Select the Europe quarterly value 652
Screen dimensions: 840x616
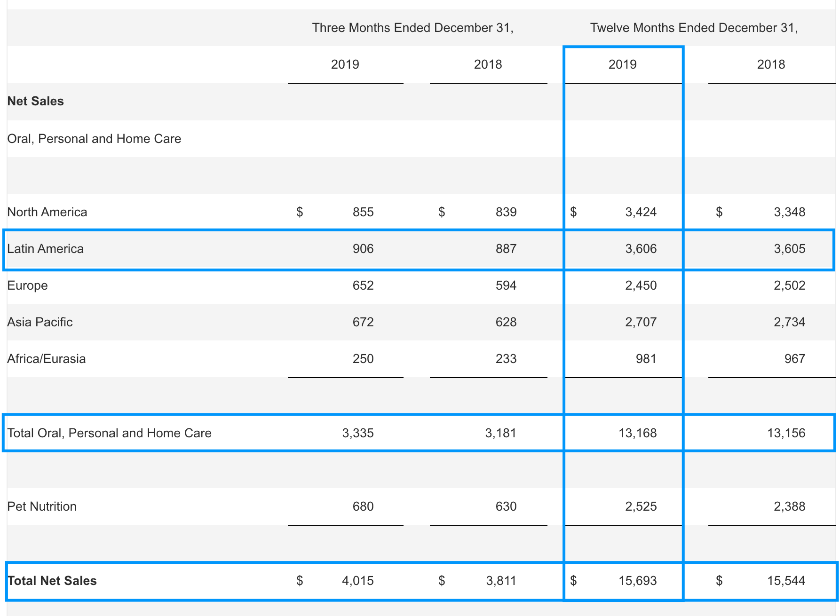point(363,285)
